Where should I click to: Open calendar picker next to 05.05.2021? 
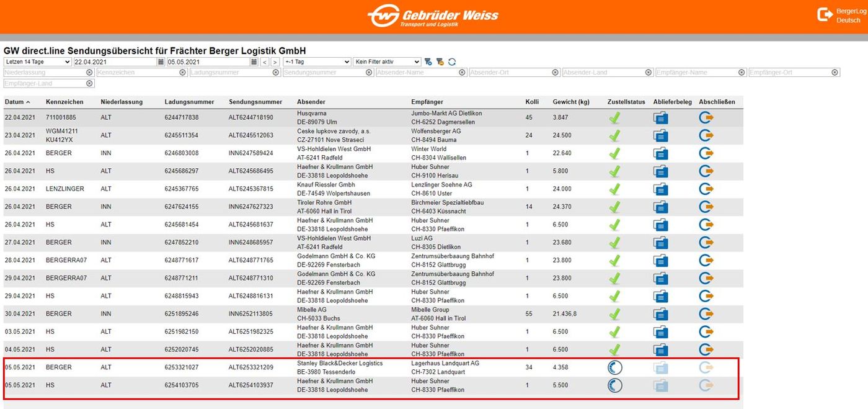254,62
